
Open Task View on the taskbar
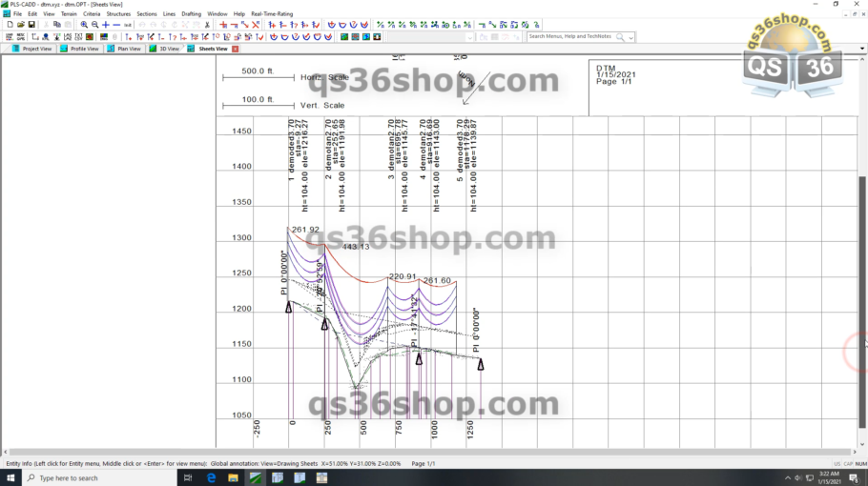click(188, 477)
